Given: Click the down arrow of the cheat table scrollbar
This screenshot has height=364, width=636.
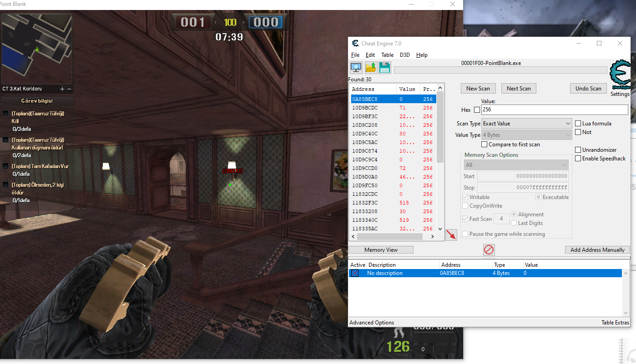Looking at the screenshot, I should [x=626, y=312].
